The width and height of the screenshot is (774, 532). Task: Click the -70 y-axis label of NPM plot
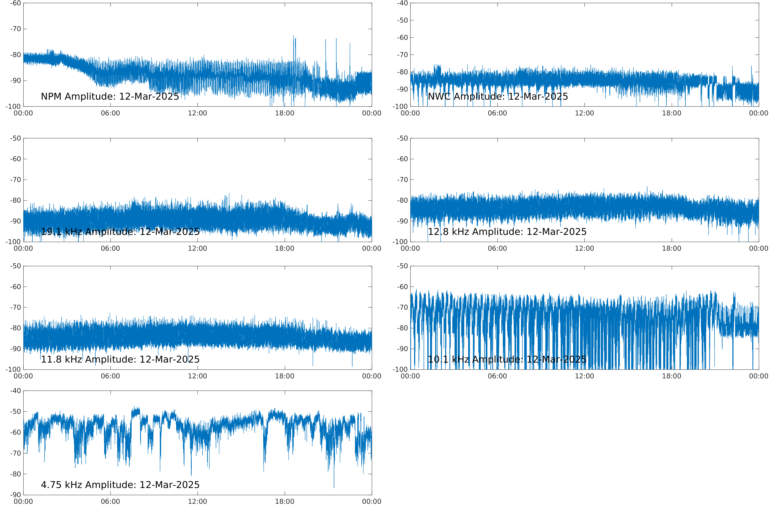15,29
